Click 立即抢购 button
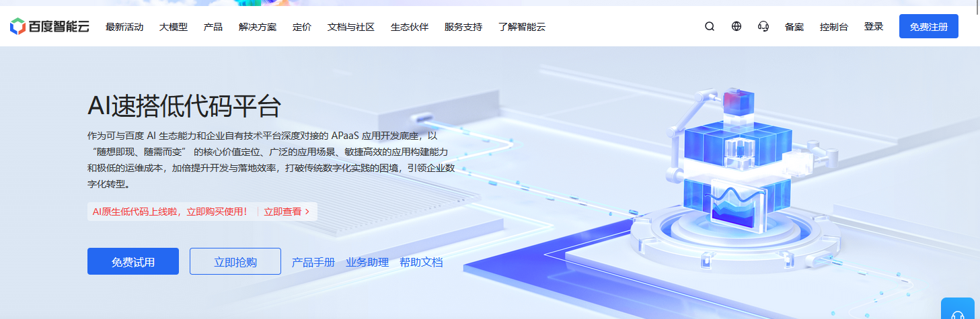 point(235,261)
